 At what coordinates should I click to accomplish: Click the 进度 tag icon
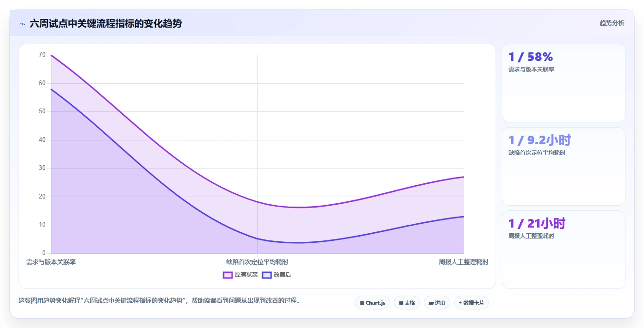(x=431, y=303)
